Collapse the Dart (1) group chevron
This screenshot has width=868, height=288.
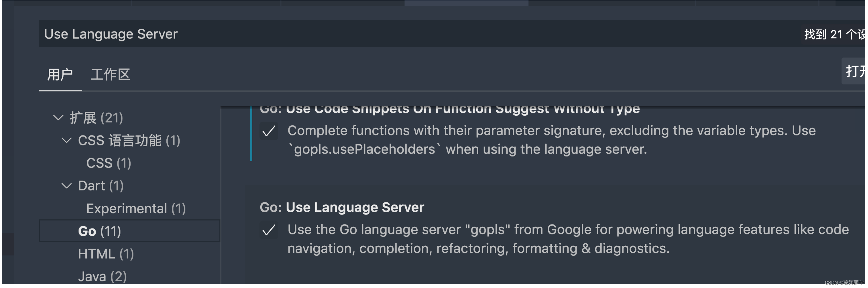66,186
